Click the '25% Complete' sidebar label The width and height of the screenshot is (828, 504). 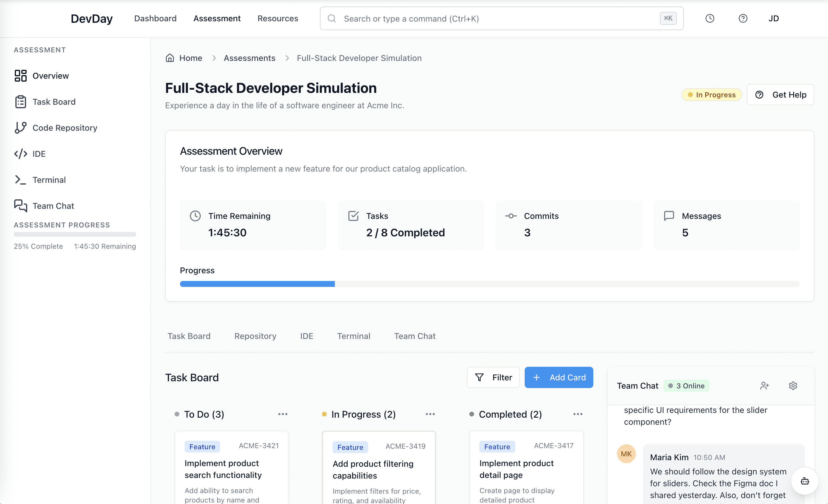point(38,246)
